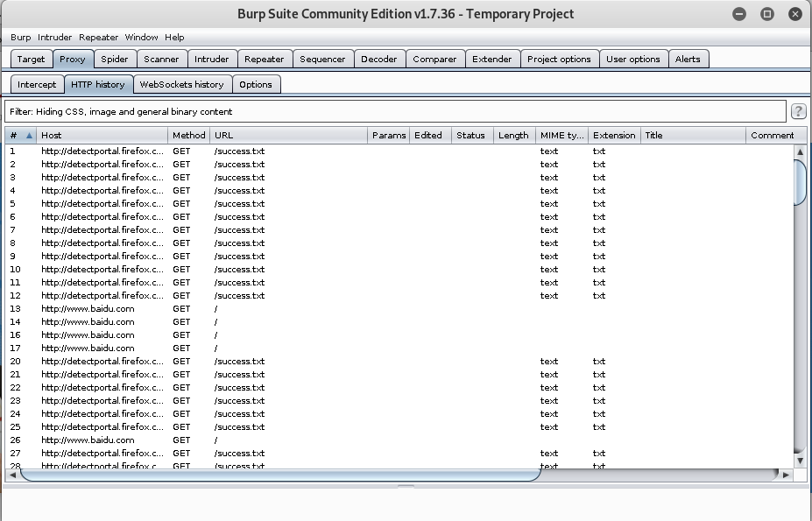812x521 pixels.
Task: Open the WebSockets history sub-tab
Action: click(x=182, y=84)
